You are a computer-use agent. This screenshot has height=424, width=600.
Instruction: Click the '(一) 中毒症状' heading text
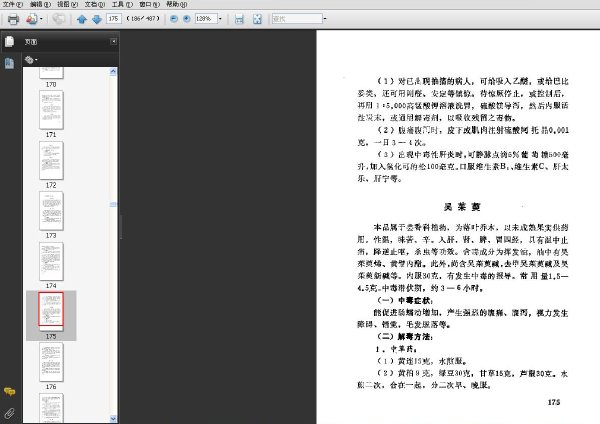pyautogui.click(x=405, y=300)
